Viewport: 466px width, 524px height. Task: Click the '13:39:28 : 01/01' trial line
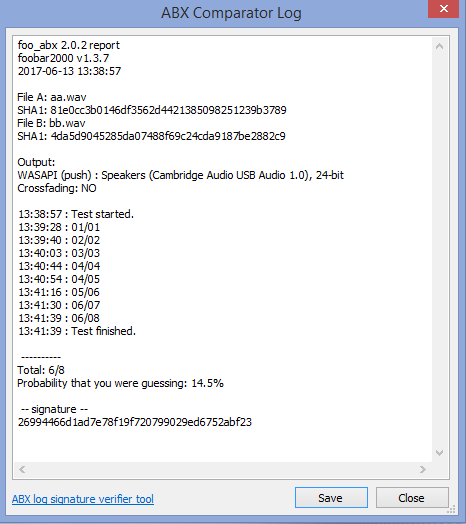point(59,227)
